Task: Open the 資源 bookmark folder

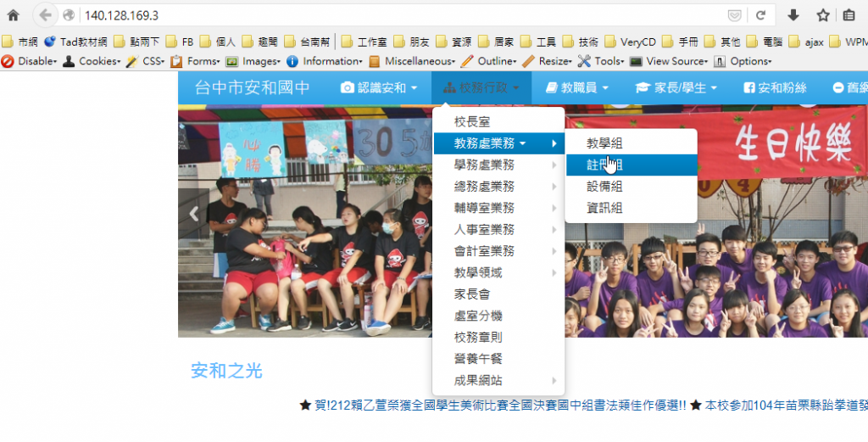Action: tap(454, 42)
